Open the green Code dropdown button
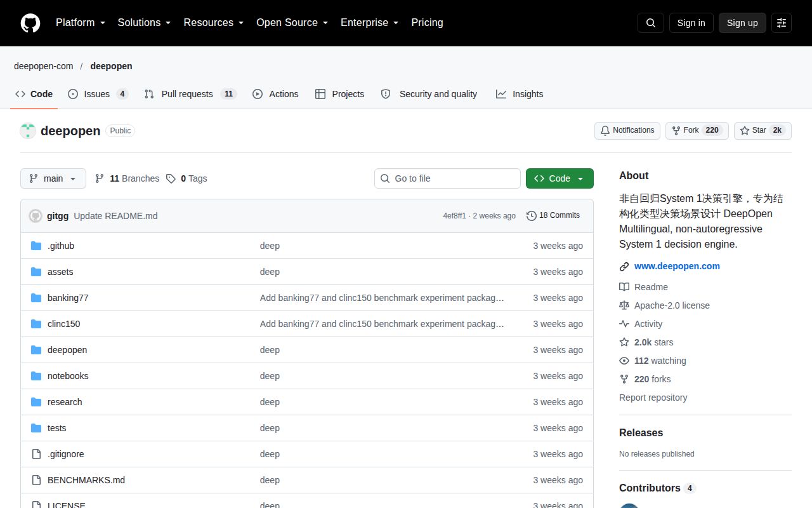The height and width of the screenshot is (508, 812). click(560, 178)
